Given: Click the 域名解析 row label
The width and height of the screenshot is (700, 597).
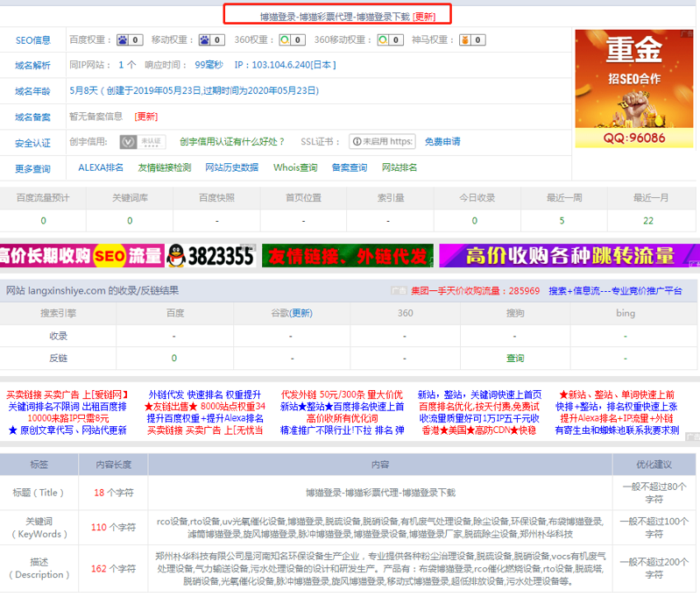Looking at the screenshot, I should point(33,66).
